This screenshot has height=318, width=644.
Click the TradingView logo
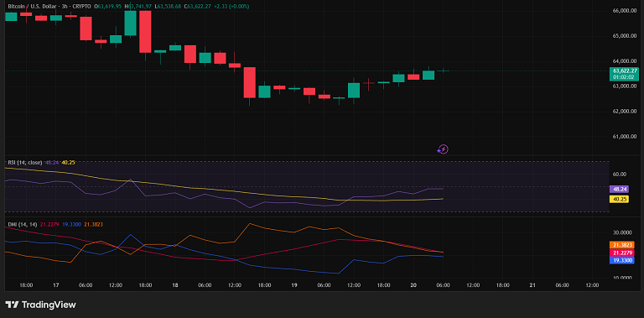40,305
